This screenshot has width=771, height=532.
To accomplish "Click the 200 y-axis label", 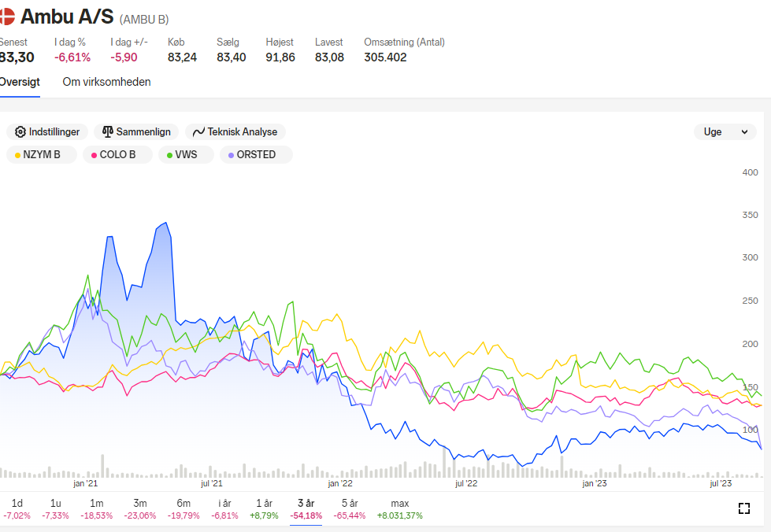I will click(x=751, y=344).
